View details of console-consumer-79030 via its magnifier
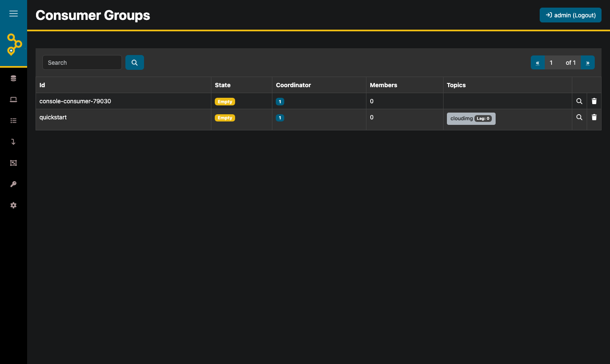 (x=579, y=101)
